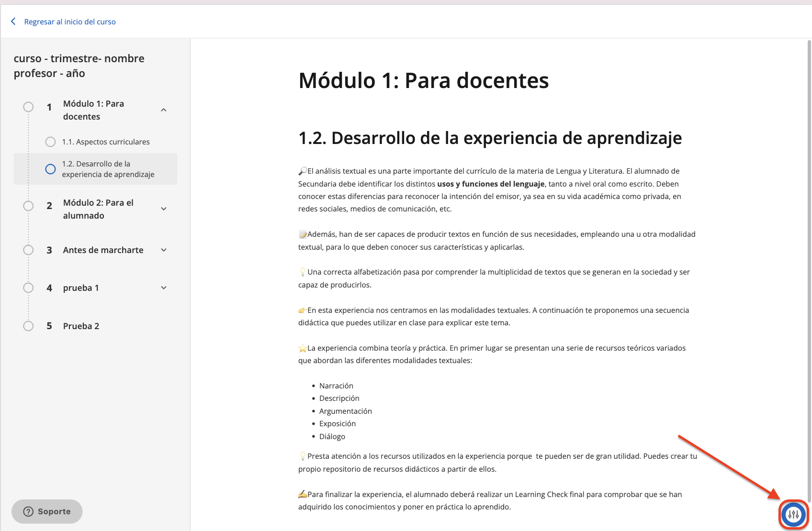Click the 'Descripción' bullet item
Viewport: 812px width, 531px height.
click(x=339, y=398)
